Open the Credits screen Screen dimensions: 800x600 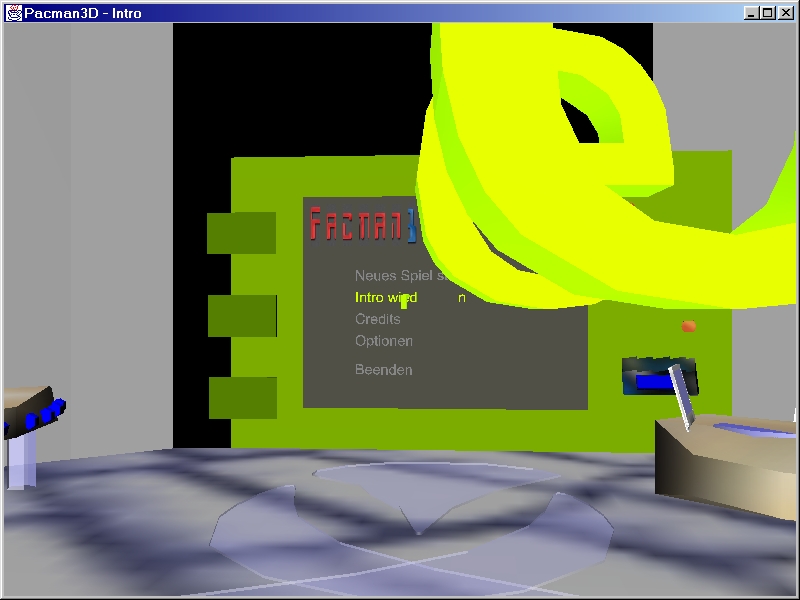pos(377,319)
